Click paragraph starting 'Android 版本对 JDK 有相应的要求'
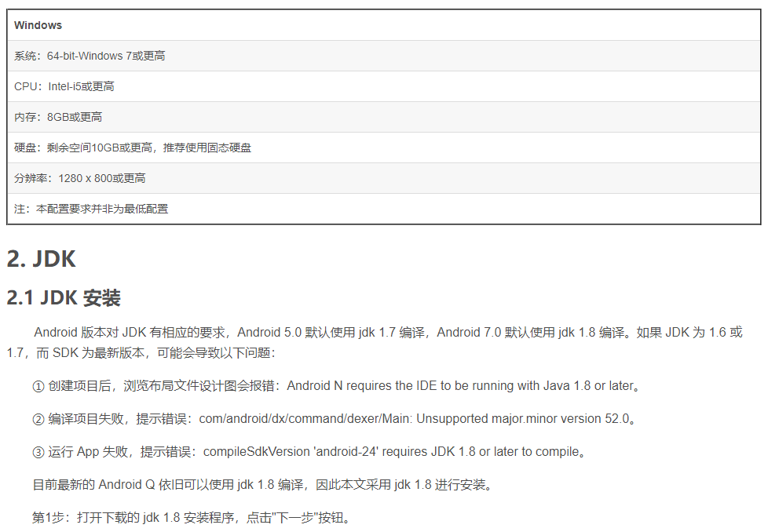This screenshot has height=532, width=768. tap(375, 343)
